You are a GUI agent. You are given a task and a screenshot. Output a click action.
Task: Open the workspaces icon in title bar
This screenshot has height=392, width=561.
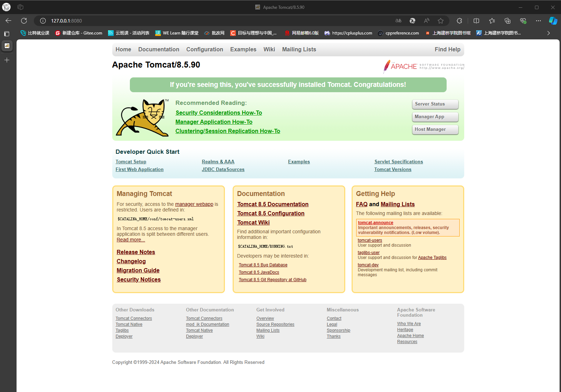20,7
